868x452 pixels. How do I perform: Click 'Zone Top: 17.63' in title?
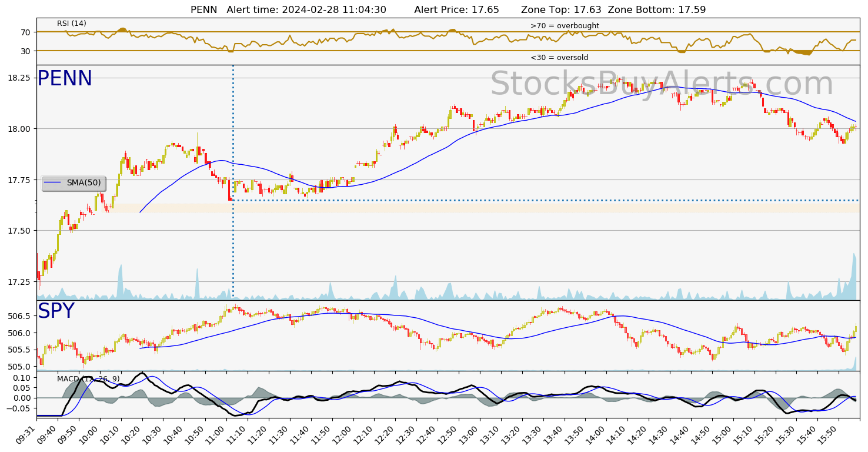561,10
